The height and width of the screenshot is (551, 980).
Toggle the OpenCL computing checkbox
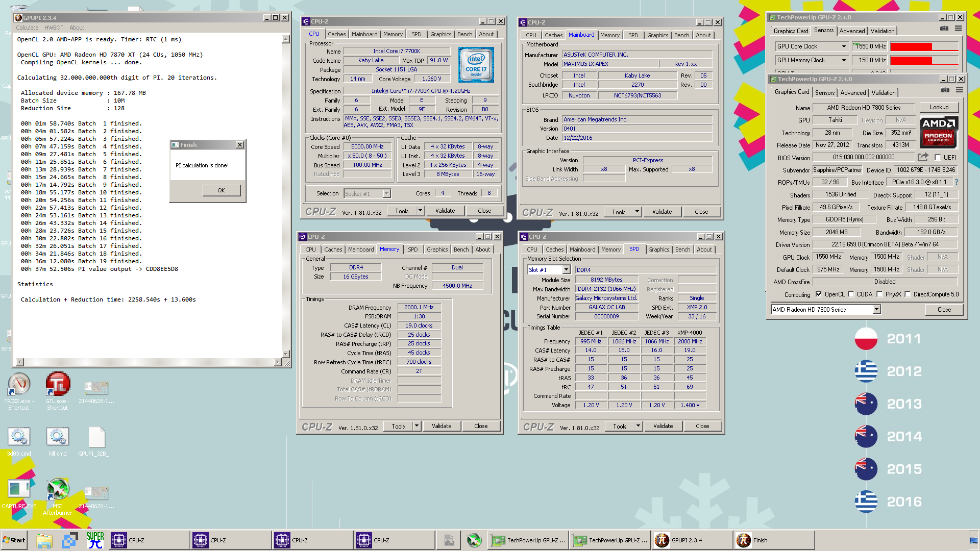click(x=819, y=294)
